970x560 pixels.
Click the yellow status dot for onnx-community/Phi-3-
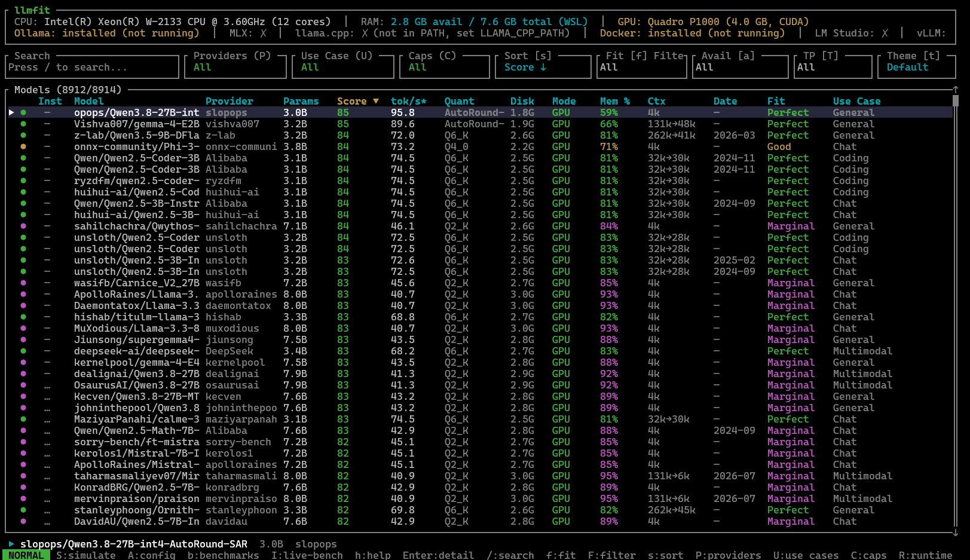coord(23,146)
